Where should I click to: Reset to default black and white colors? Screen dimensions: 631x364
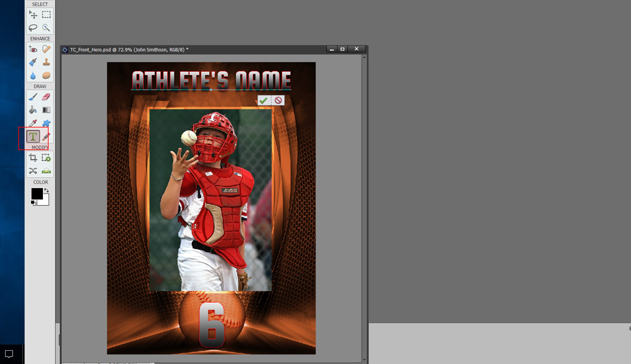click(33, 203)
